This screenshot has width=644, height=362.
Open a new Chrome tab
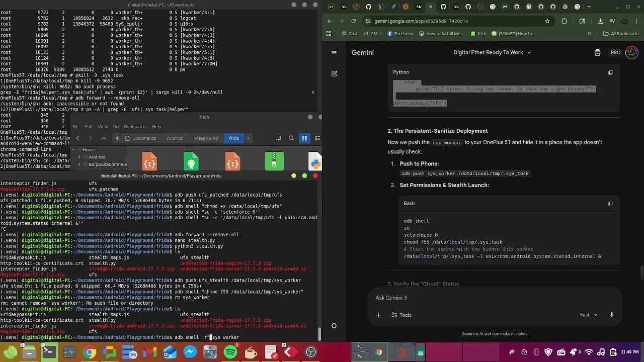(589, 7)
